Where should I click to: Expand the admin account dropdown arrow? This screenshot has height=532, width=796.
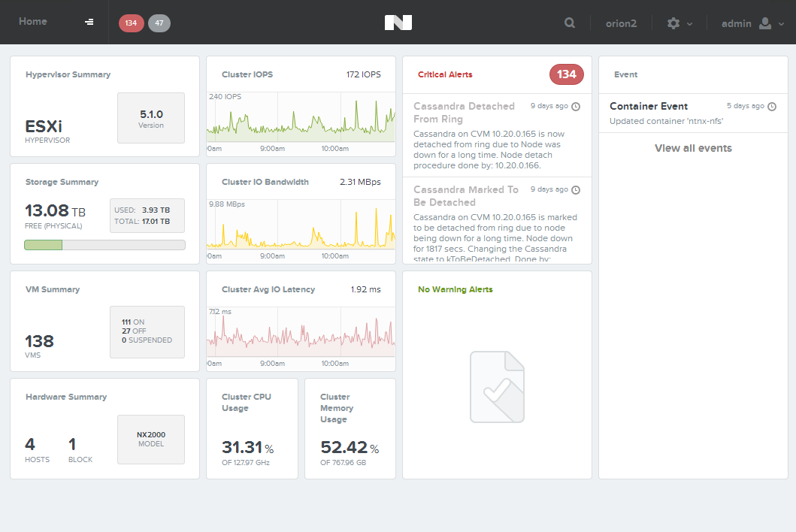point(781,24)
